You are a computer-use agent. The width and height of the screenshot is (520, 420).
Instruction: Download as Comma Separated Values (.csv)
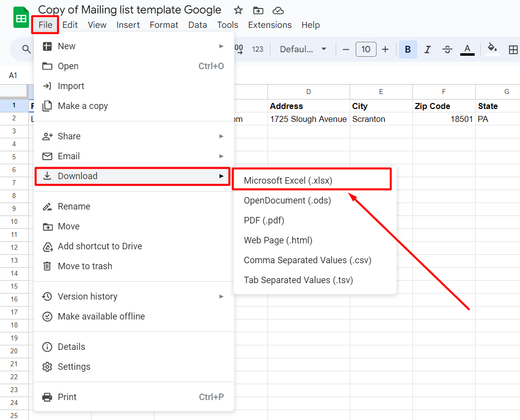click(x=315, y=260)
